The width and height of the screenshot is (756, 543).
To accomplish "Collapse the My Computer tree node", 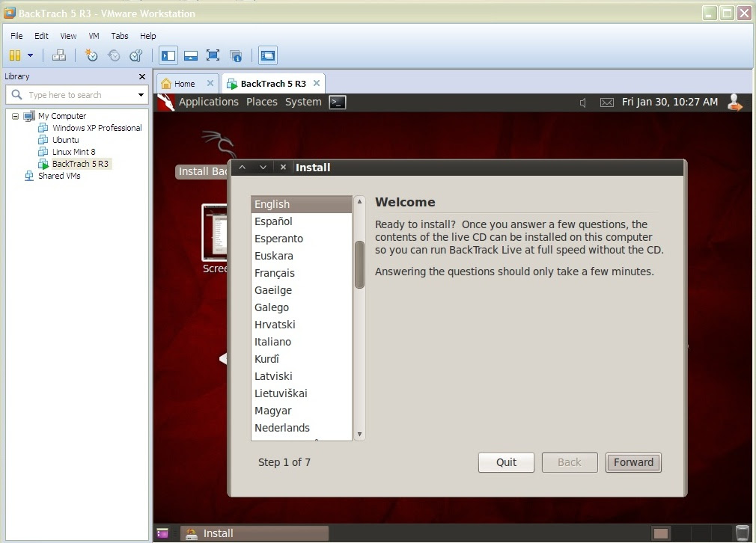I will pyautogui.click(x=16, y=116).
